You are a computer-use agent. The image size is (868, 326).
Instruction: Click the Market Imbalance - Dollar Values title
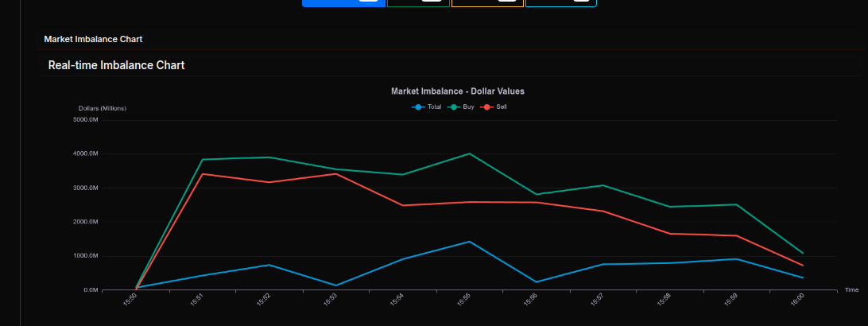(x=457, y=91)
